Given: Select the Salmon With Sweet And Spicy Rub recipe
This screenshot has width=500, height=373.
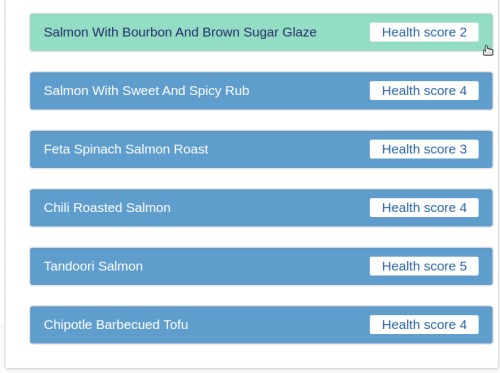Looking at the screenshot, I should (x=146, y=91).
